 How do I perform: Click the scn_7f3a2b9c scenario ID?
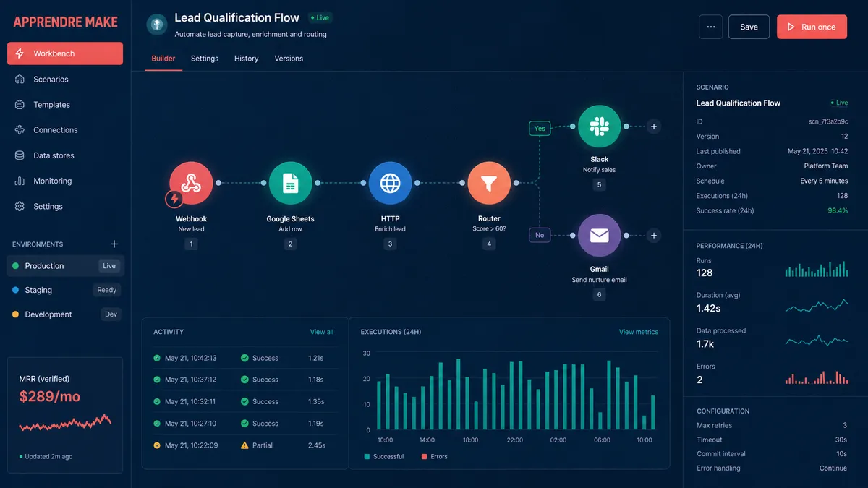click(x=828, y=122)
